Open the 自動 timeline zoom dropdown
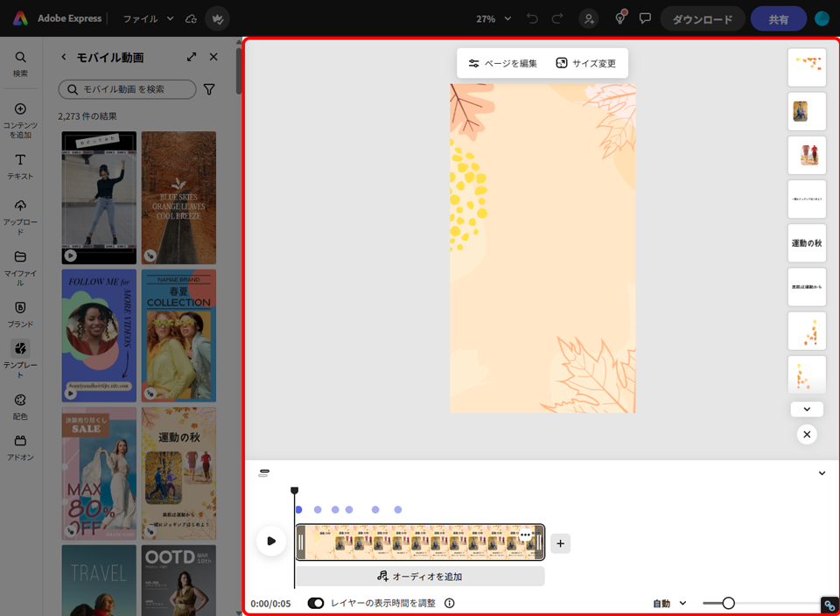Viewport: 840px width, 616px height. [x=669, y=603]
